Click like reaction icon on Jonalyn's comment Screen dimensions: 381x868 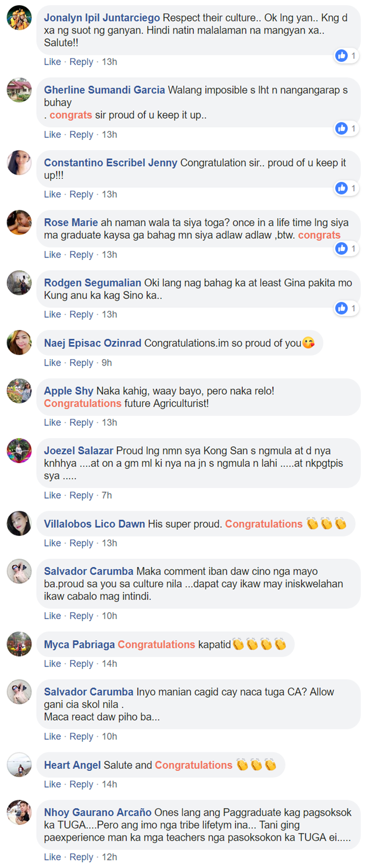click(x=341, y=56)
